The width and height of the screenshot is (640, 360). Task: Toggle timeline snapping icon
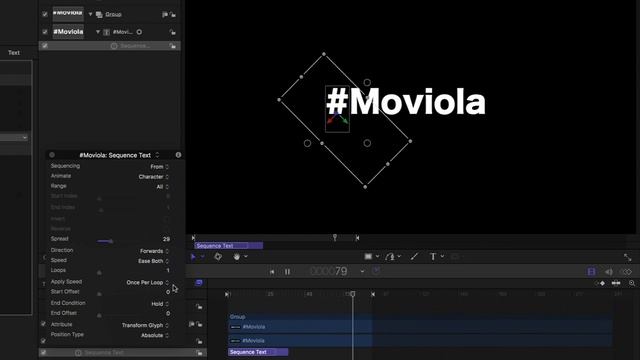[616, 283]
